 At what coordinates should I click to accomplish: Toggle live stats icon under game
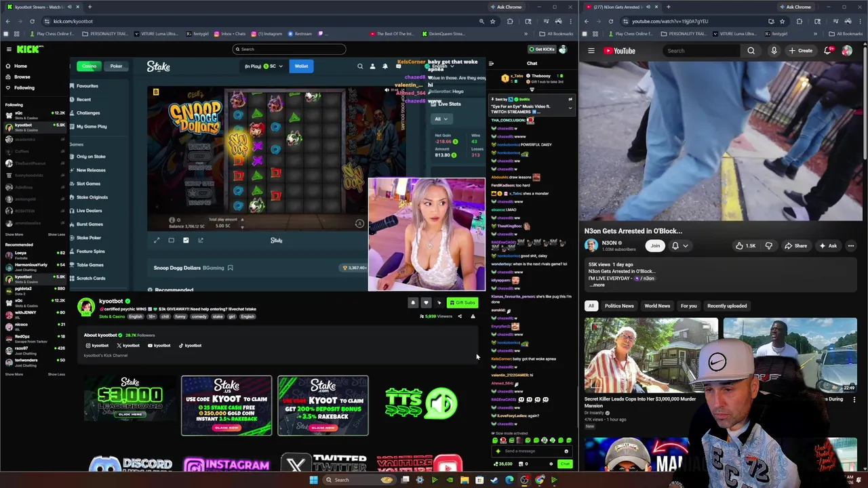click(x=186, y=240)
